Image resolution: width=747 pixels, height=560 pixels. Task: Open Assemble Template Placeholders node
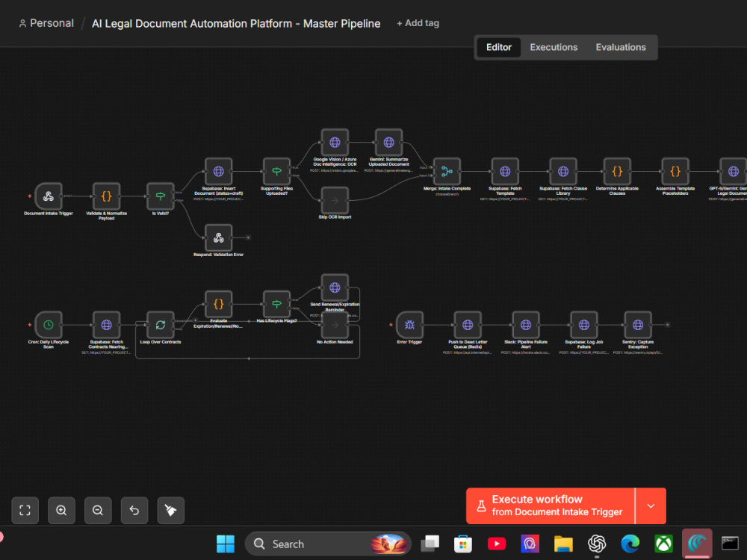tap(675, 172)
